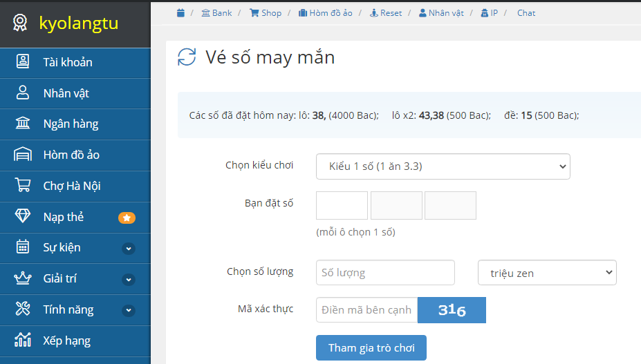This screenshot has width=641, height=364.
Task: Open Nhân vật in the sidebar menu
Action: pyautogui.click(x=66, y=93)
